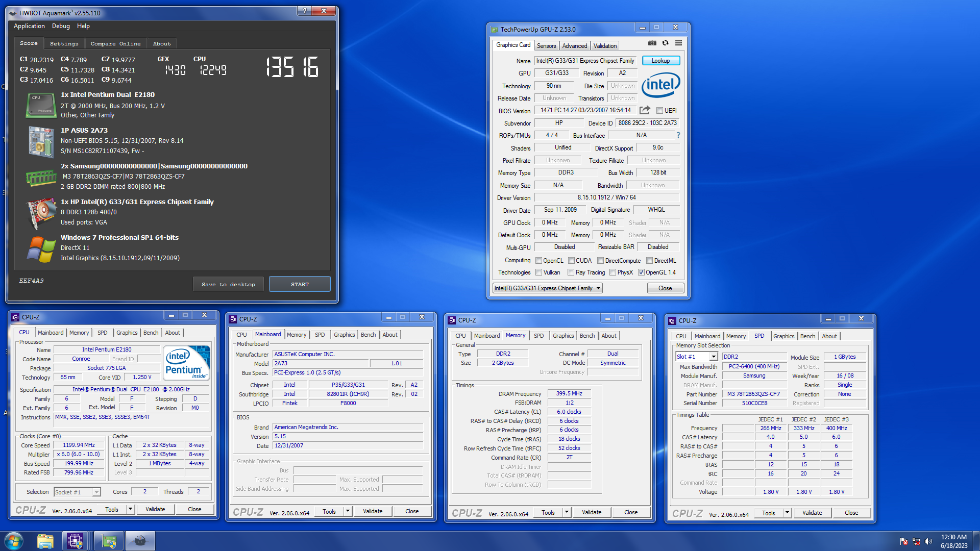Toggle the OpenGL 1.4 checkbox

click(641, 272)
